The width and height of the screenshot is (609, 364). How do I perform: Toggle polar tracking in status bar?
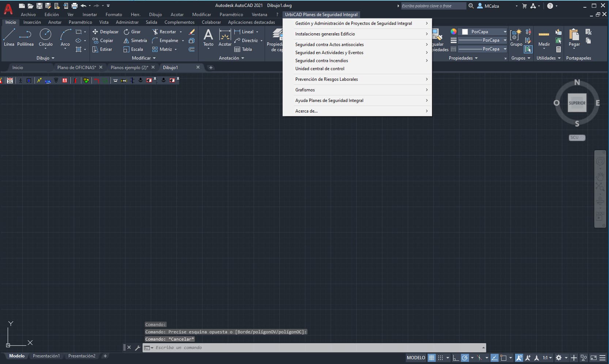(465, 358)
